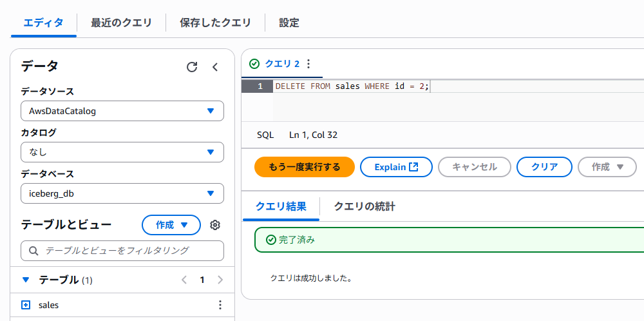Click the Explain button
The width and height of the screenshot is (644, 321).
point(396,167)
